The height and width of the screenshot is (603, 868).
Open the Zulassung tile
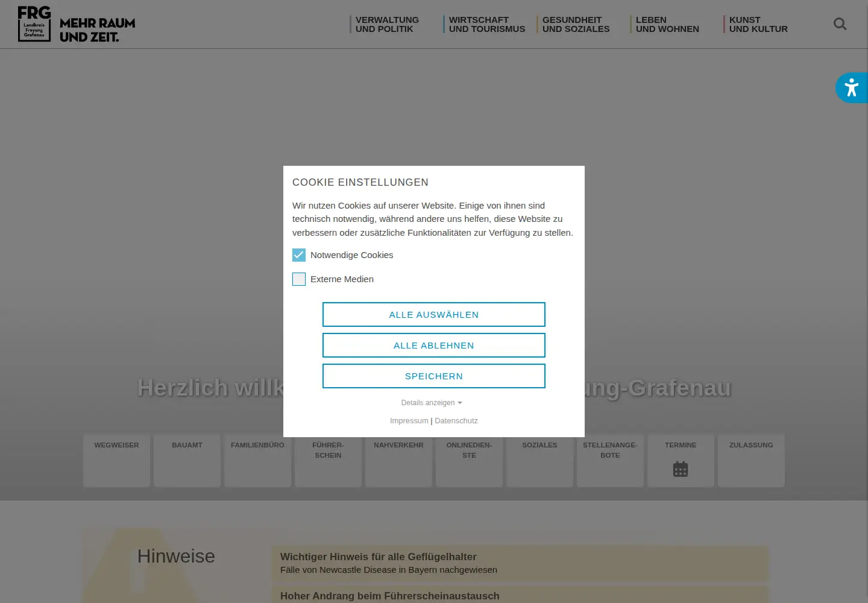pyautogui.click(x=751, y=460)
